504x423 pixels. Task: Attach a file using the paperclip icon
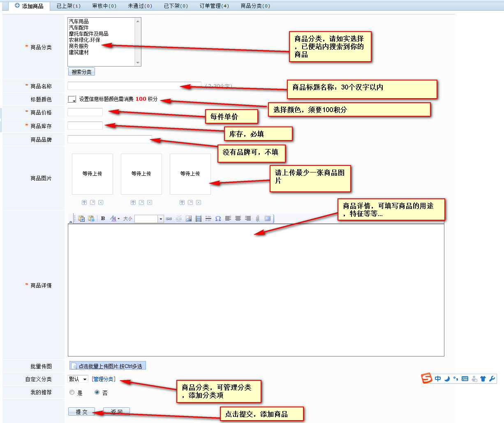pyautogui.click(x=258, y=218)
